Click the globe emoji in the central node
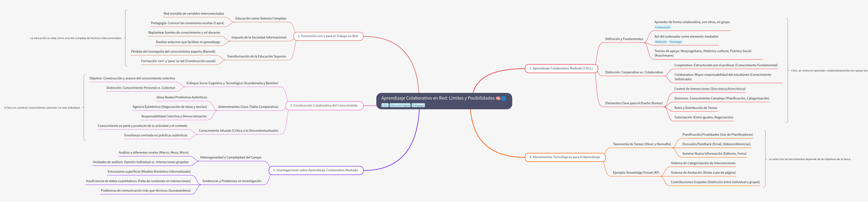The width and height of the screenshot is (868, 202). [503, 98]
